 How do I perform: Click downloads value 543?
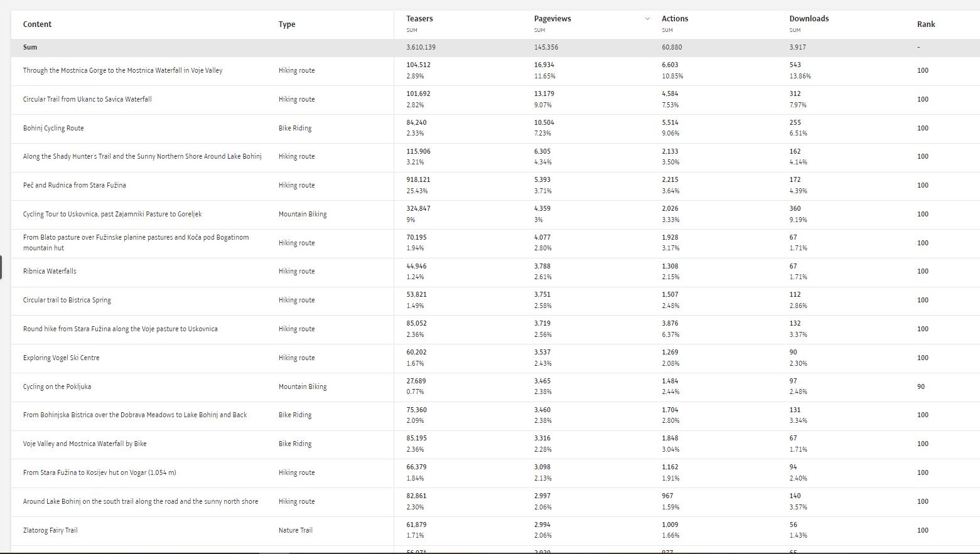[795, 65]
